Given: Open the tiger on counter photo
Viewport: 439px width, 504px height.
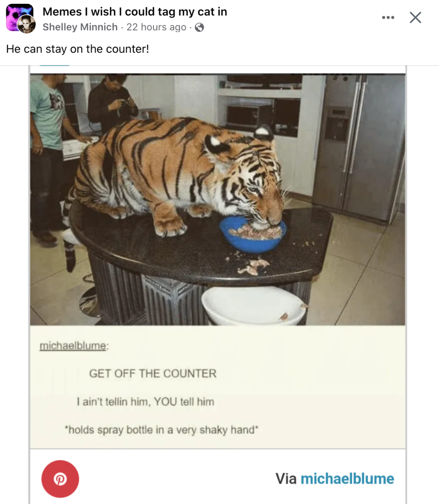Looking at the screenshot, I should point(218,200).
